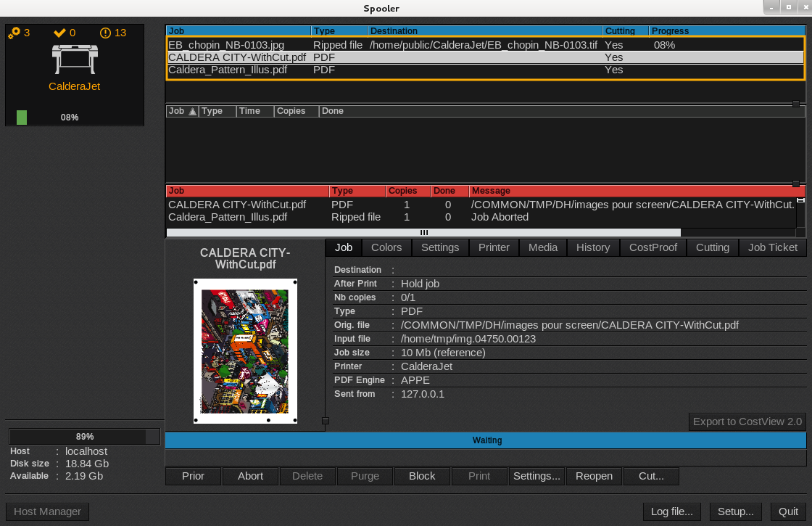Click the splitter handle beside the preview
This screenshot has height=526, width=812.
(326, 421)
